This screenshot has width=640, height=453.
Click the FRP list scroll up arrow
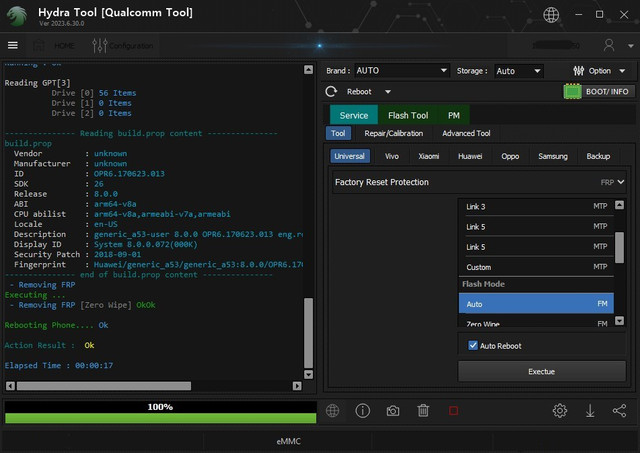click(x=619, y=205)
